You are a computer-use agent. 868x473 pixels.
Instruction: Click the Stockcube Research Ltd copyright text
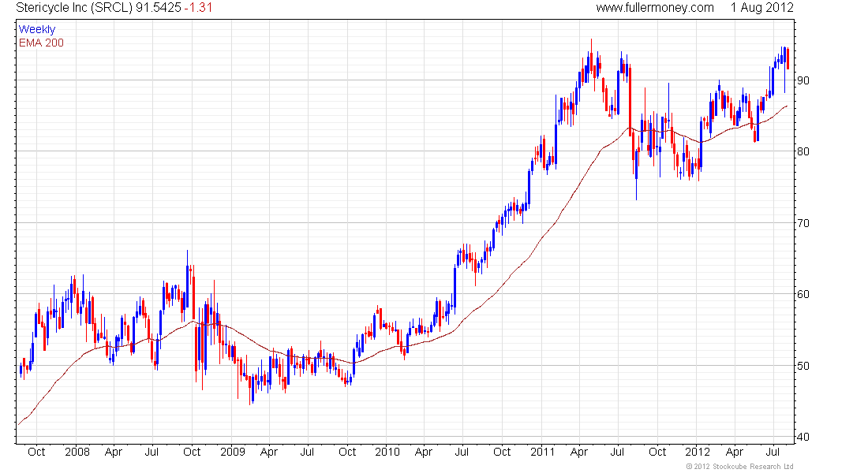pos(739,467)
